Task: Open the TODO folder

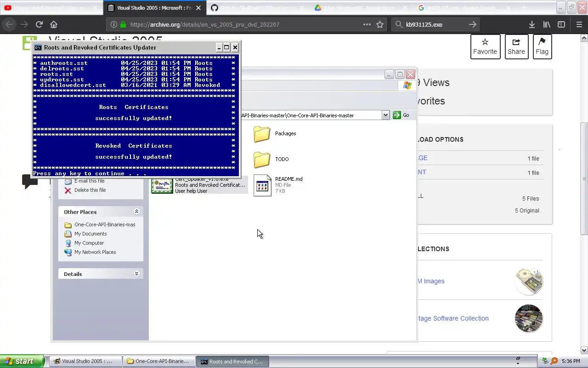Action: click(262, 159)
